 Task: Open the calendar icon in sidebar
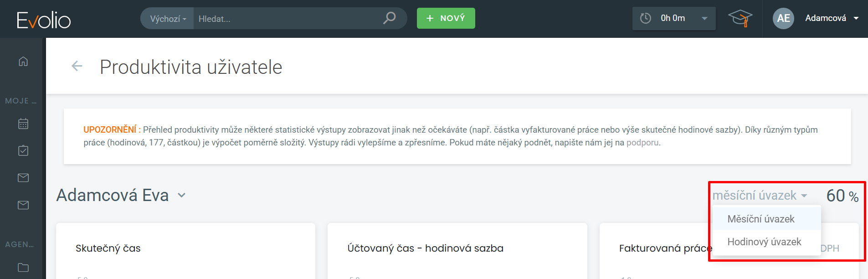click(x=23, y=124)
